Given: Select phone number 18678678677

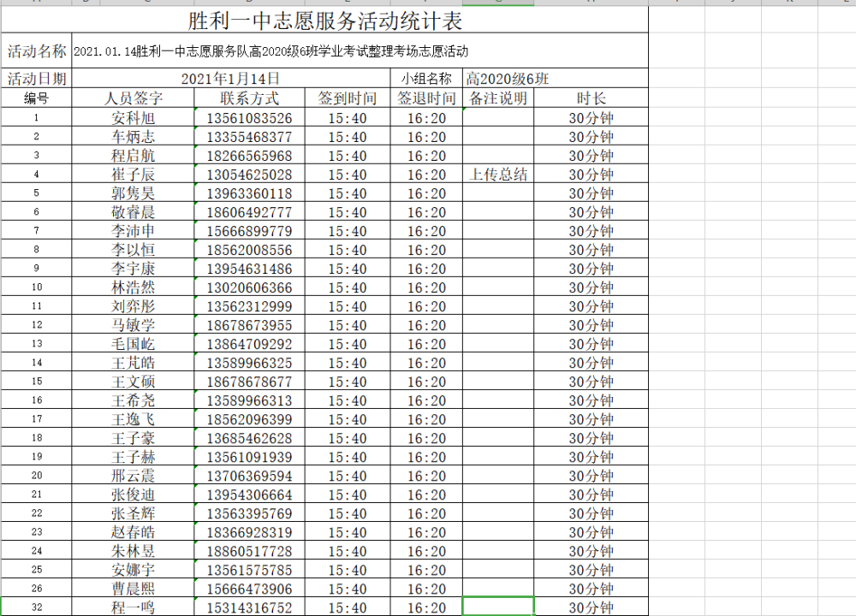Looking at the screenshot, I should tap(249, 381).
